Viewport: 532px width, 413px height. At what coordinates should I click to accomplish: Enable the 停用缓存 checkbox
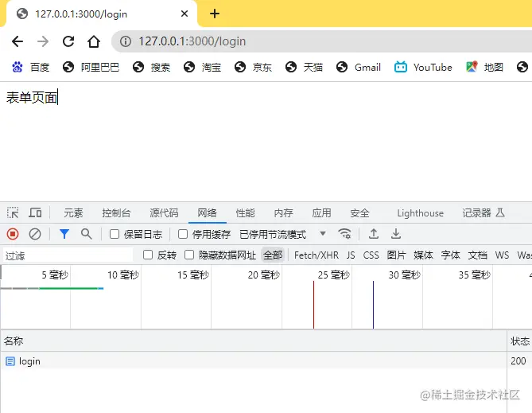183,234
